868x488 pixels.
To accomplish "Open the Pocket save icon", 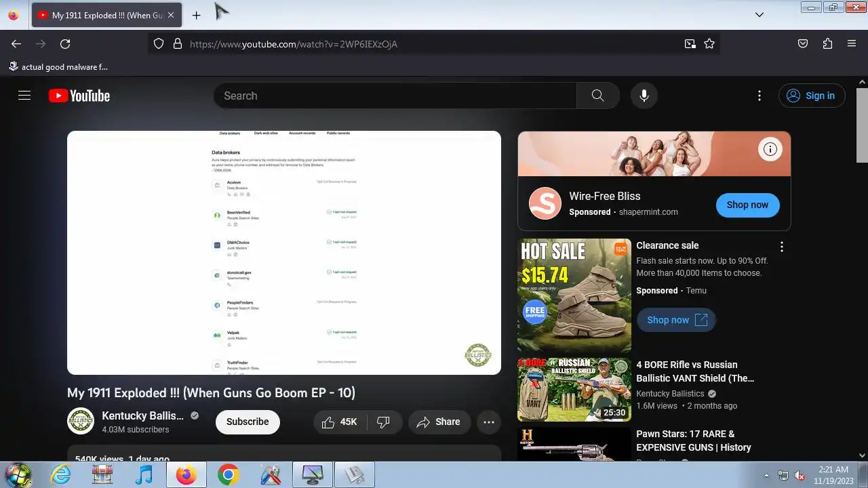I will [803, 44].
